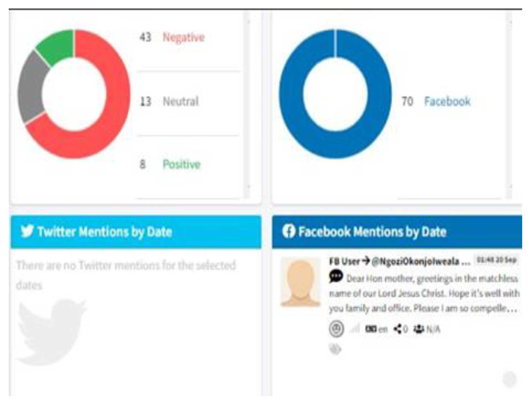Click the Twitter bird icon in the header
The height and width of the screenshot is (403, 532).
click(27, 231)
